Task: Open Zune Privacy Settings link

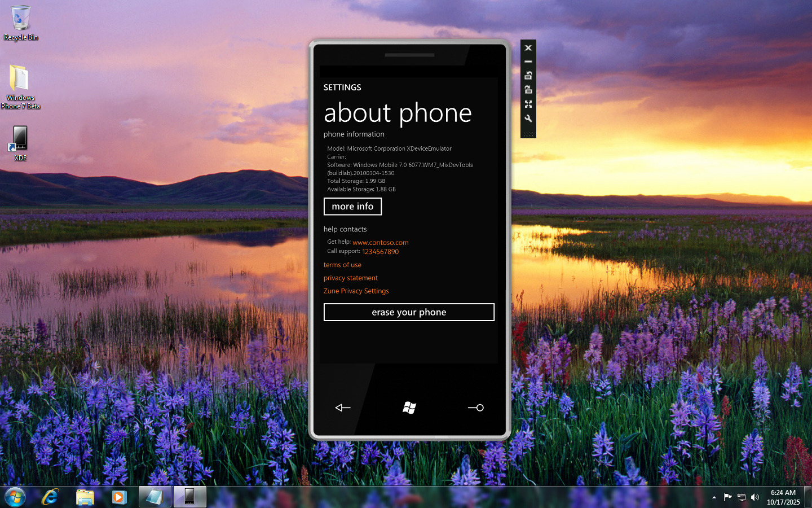Action: [356, 291]
